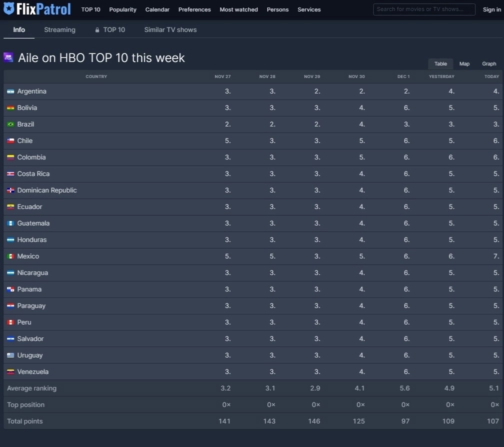Open the Streaming tab

[59, 30]
